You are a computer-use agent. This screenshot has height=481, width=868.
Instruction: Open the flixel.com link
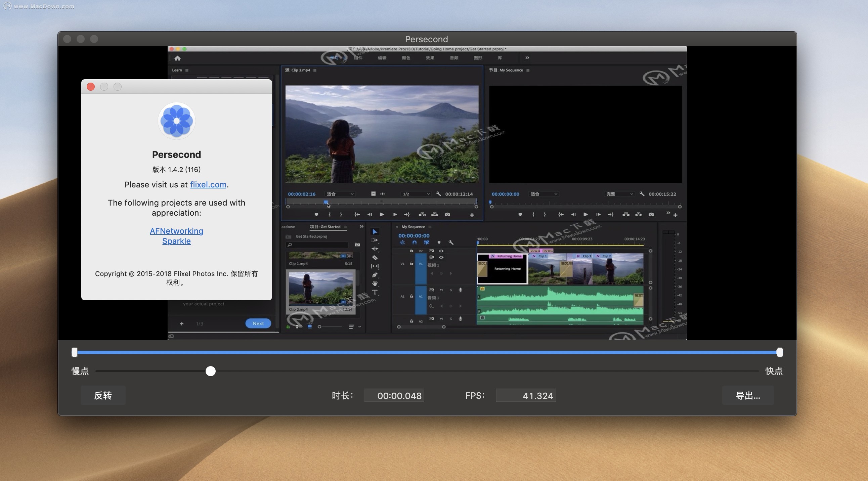pyautogui.click(x=208, y=185)
